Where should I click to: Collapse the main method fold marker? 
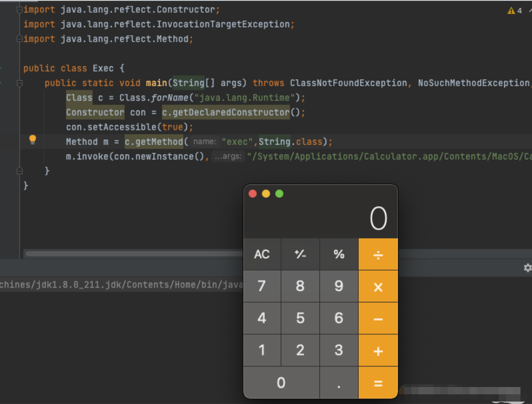[x=19, y=83]
